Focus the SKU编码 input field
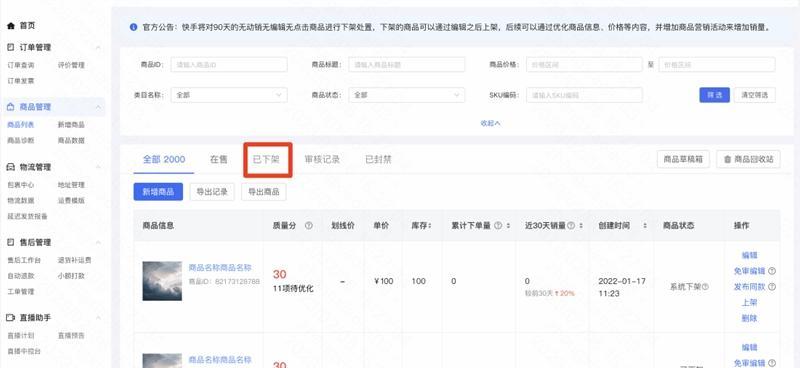 [x=584, y=95]
